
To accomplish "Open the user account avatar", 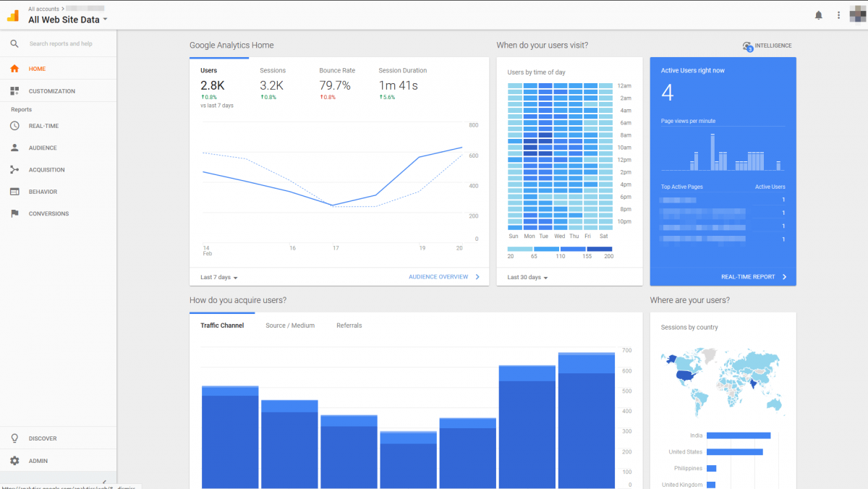I will pos(857,14).
